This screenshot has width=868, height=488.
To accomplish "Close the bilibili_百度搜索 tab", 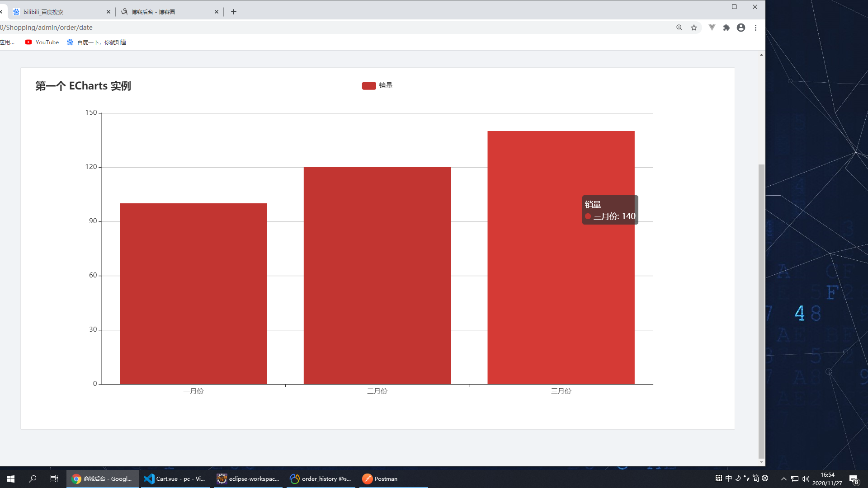I will coord(108,12).
